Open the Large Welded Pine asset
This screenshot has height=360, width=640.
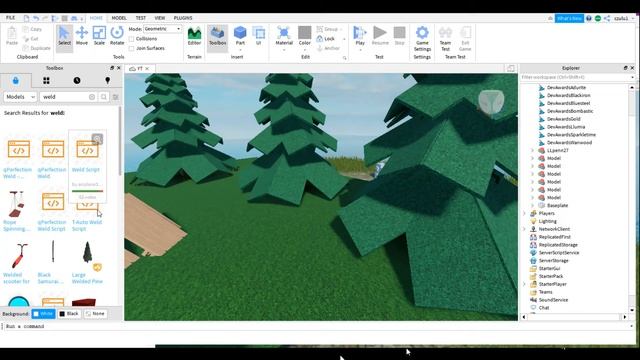point(87,262)
